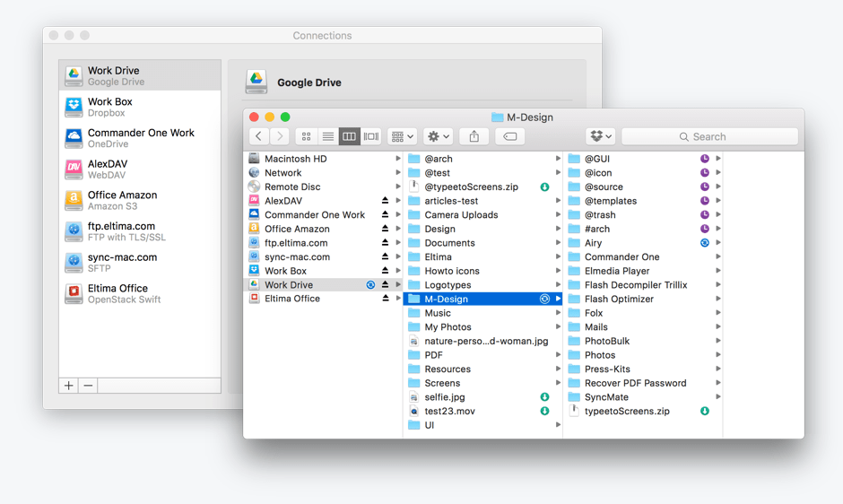This screenshot has width=843, height=504.
Task: Click sync icon next to Airy folder
Action: 704,243
